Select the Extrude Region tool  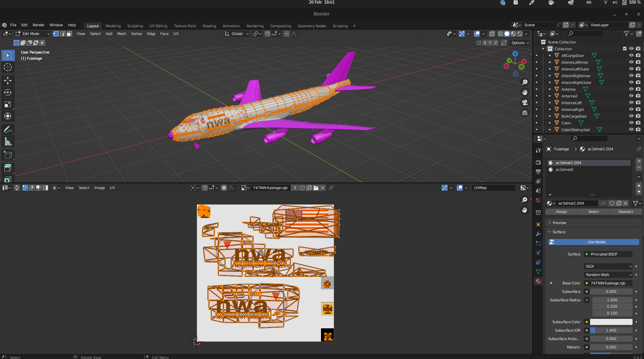point(8,168)
